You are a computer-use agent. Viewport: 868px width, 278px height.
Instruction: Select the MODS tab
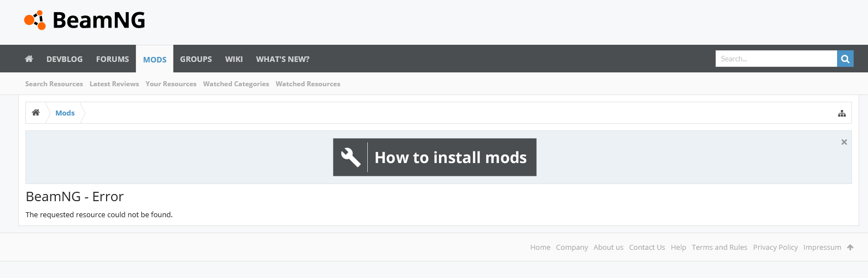point(155,59)
